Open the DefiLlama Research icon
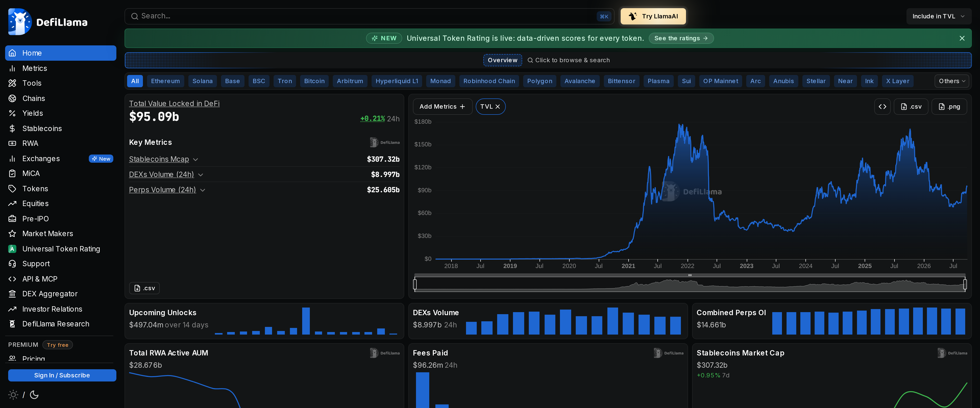The image size is (980, 408). [12, 324]
